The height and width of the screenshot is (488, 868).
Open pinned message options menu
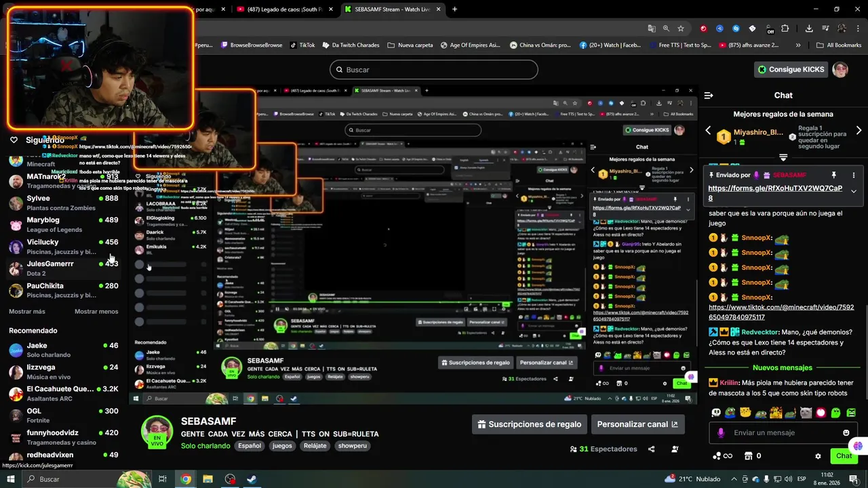[854, 176]
